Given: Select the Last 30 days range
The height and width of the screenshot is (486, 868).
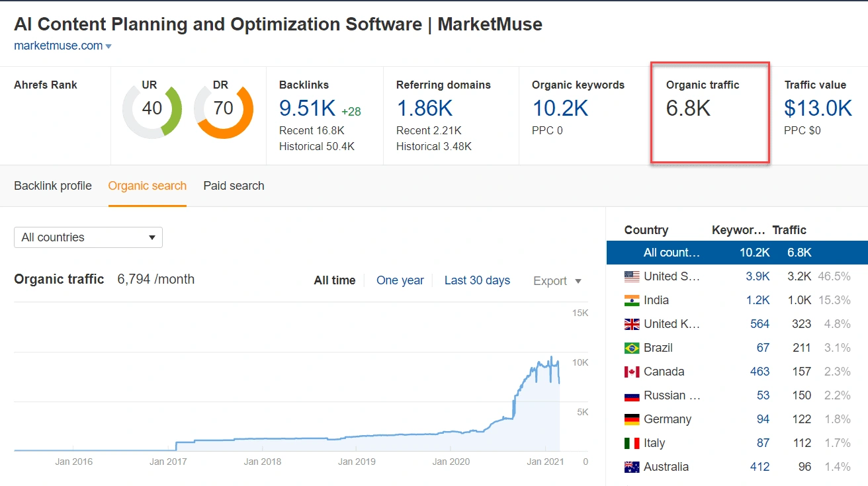Looking at the screenshot, I should click(477, 280).
